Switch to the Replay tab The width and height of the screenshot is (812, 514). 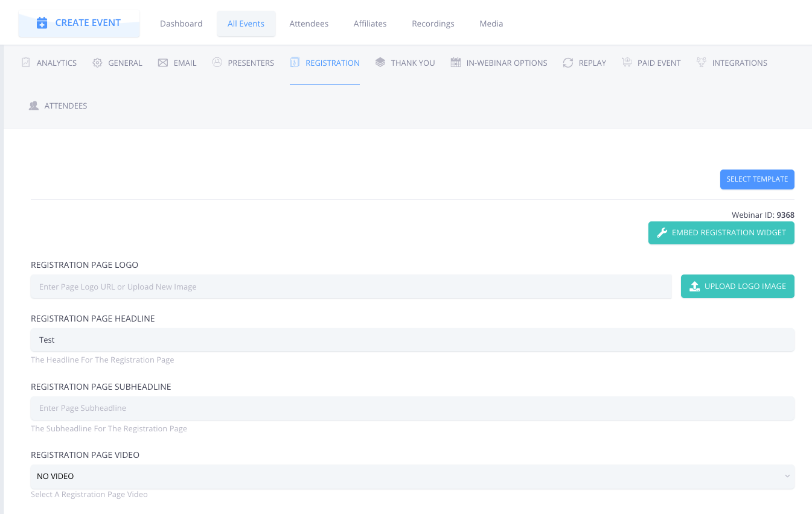pyautogui.click(x=584, y=63)
